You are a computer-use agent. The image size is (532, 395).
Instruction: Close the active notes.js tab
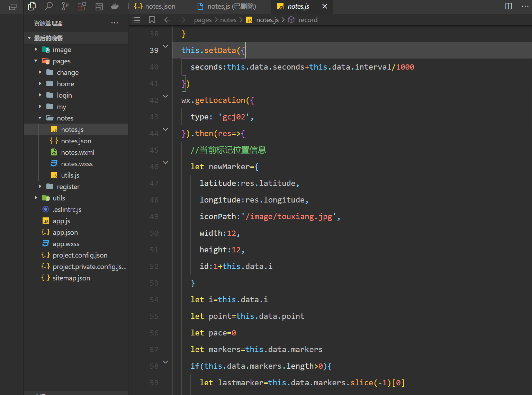click(325, 7)
